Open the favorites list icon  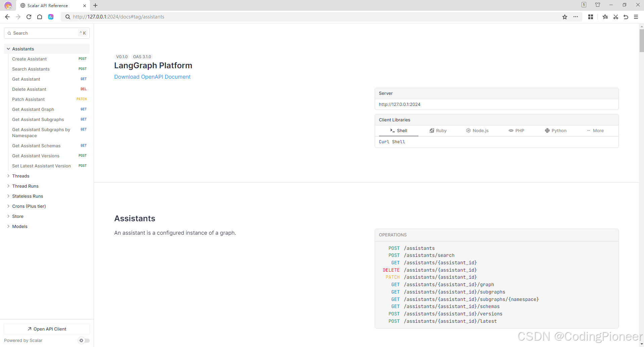coord(605,17)
